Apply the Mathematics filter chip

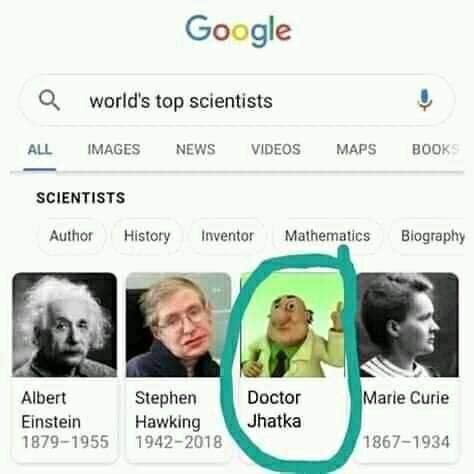327,236
